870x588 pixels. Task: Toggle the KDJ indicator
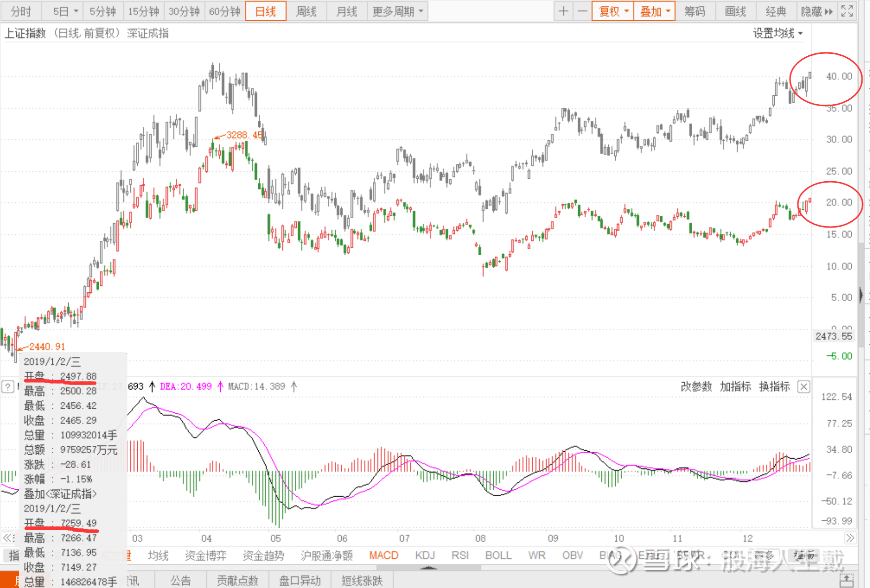pos(425,555)
